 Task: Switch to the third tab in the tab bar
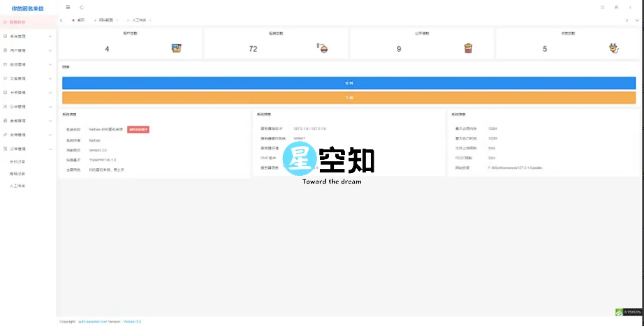coord(139,20)
